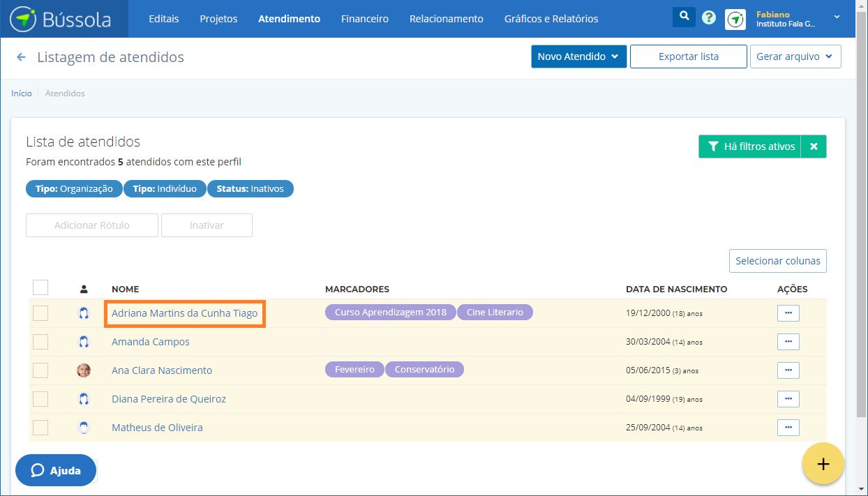
Task: Click Amanda Campos avatar icon
Action: pyautogui.click(x=84, y=342)
